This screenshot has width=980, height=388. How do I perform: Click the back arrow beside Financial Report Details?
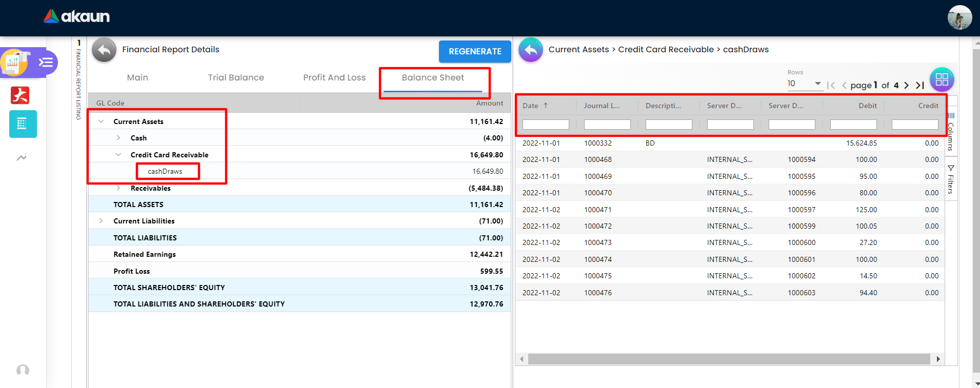104,50
